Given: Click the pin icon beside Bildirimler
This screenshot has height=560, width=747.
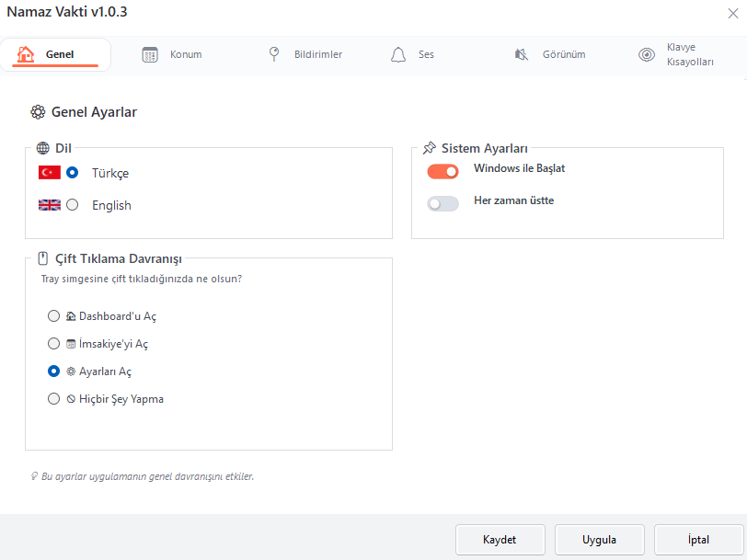Looking at the screenshot, I should click(x=274, y=54).
